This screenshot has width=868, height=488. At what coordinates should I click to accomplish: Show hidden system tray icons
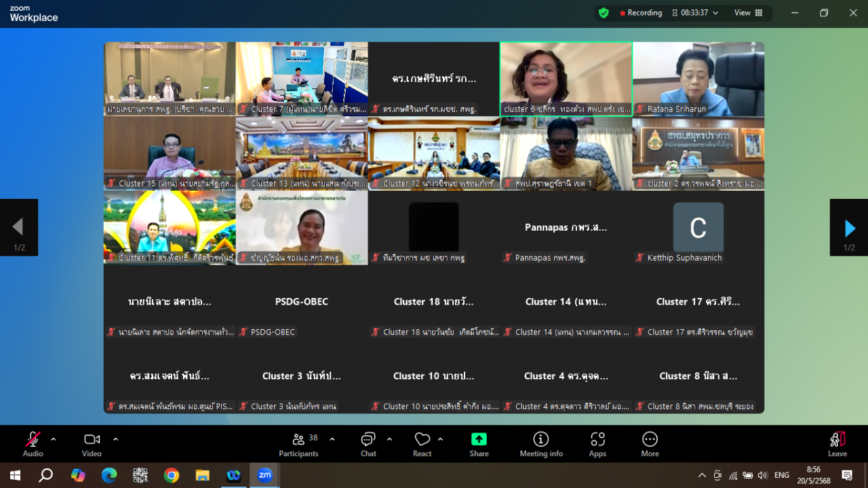[x=701, y=475]
